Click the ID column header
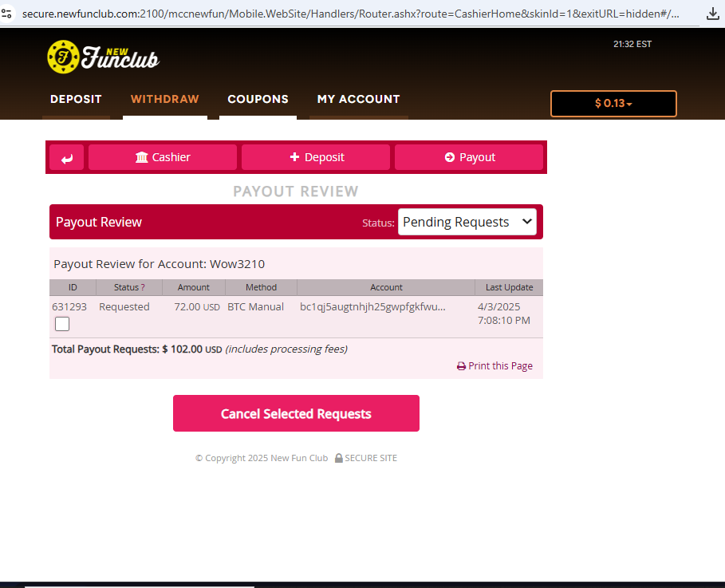This screenshot has width=725, height=588. pyautogui.click(x=73, y=287)
